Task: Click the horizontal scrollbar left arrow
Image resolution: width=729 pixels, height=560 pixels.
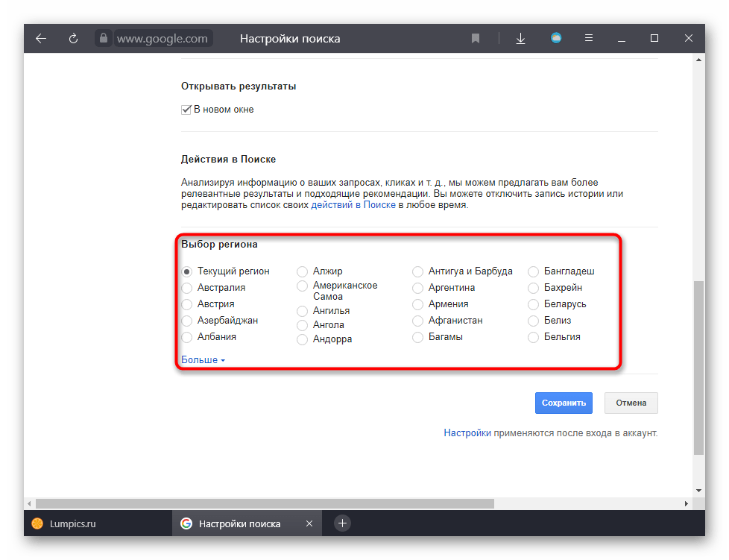Action: pyautogui.click(x=29, y=503)
